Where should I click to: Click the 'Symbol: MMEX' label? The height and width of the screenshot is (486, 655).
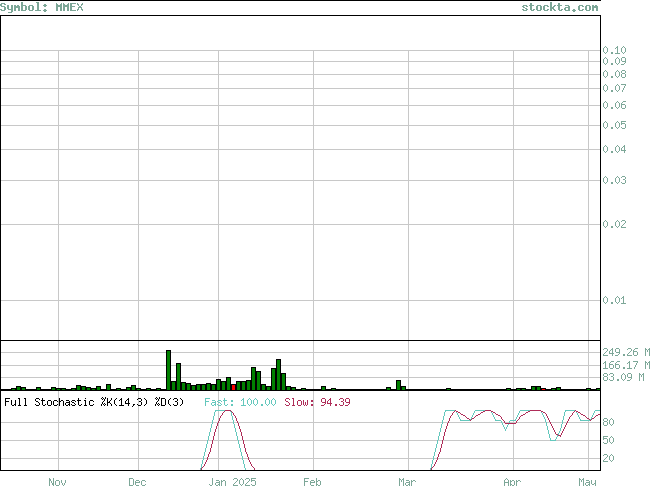pyautogui.click(x=42, y=7)
